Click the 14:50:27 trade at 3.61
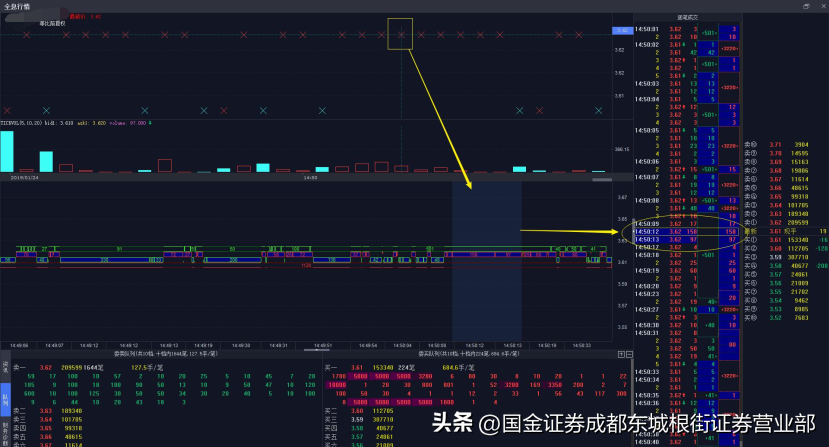The height and width of the screenshot is (447, 829). pos(686,309)
